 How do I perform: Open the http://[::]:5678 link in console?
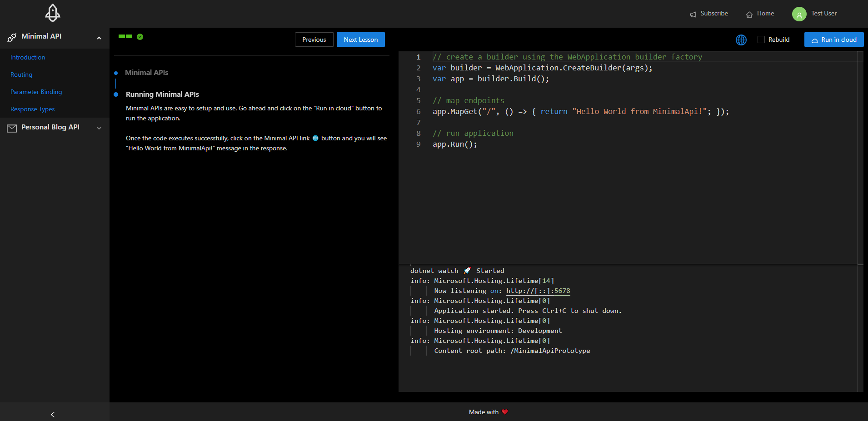pyautogui.click(x=538, y=291)
